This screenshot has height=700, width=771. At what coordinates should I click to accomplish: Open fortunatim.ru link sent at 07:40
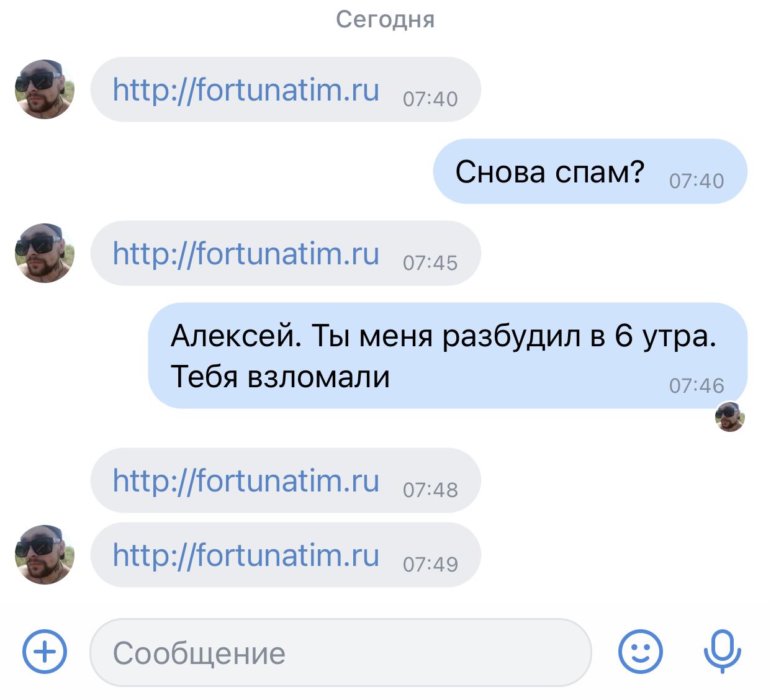(x=246, y=90)
